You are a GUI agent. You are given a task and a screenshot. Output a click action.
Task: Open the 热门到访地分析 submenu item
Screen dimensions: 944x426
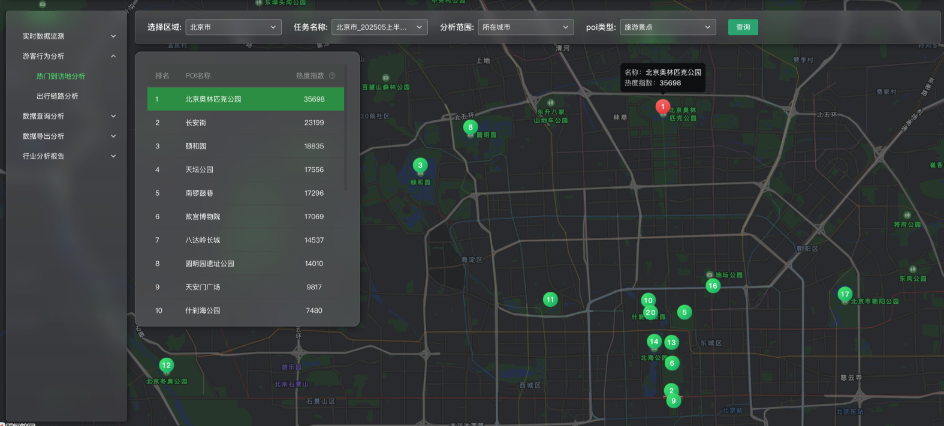(61, 76)
